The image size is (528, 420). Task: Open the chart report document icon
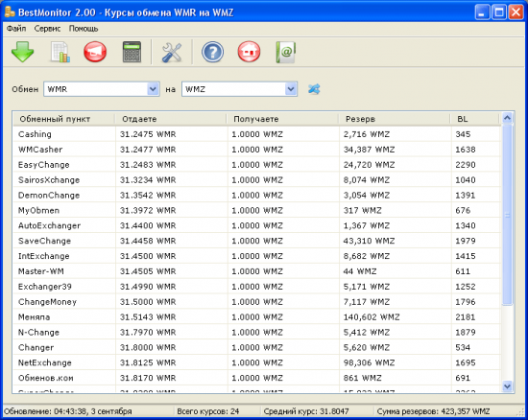tap(60, 52)
